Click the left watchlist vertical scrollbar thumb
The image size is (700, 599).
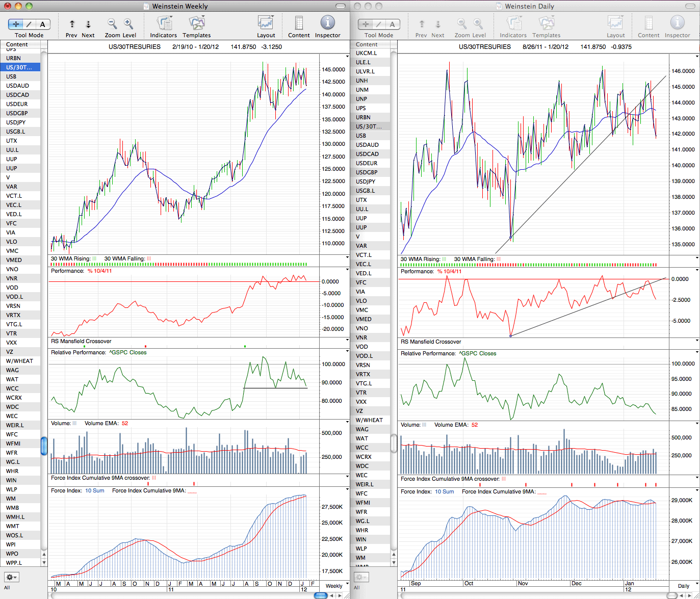(44, 446)
